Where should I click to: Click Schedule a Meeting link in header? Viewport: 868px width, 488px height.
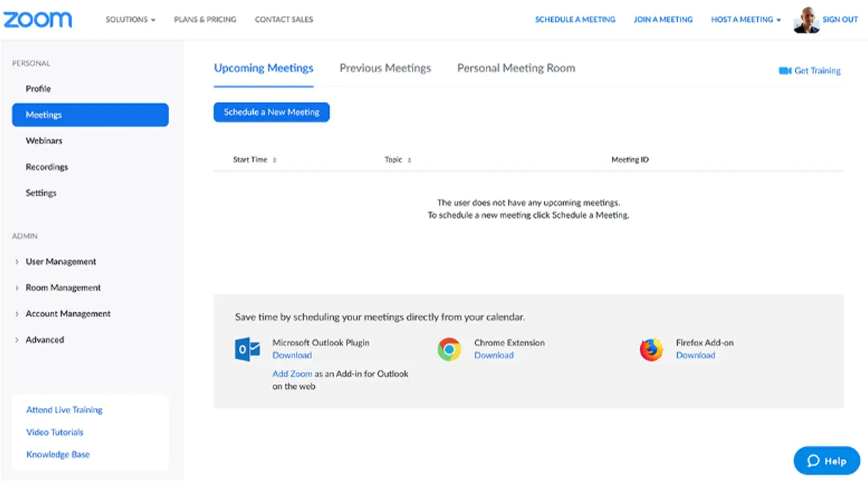pos(575,20)
